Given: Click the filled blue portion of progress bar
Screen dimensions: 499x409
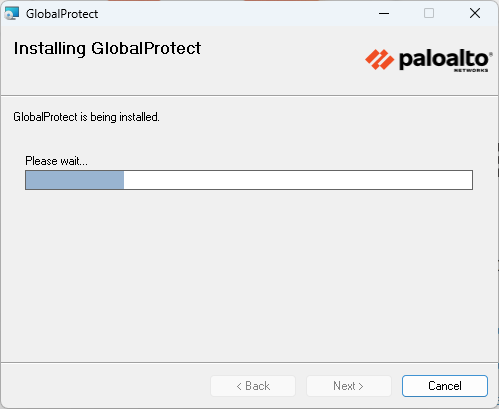Looking at the screenshot, I should pyautogui.click(x=75, y=180).
